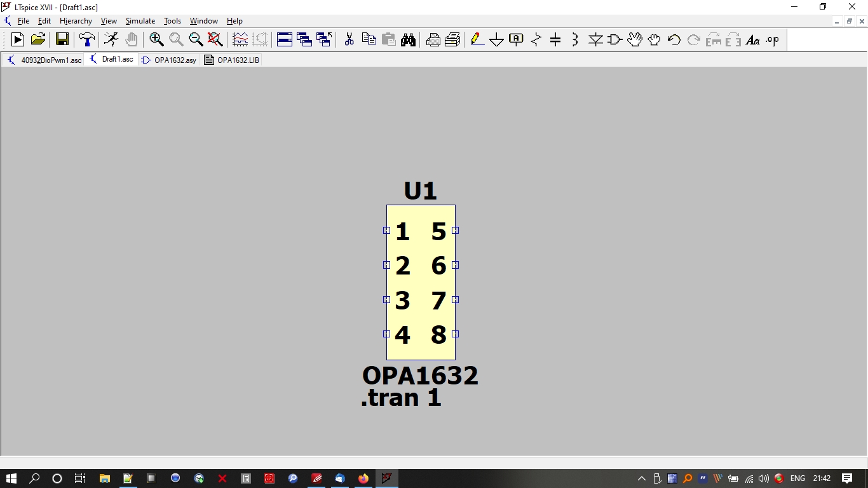Run the simulation with the running man icon

point(111,40)
